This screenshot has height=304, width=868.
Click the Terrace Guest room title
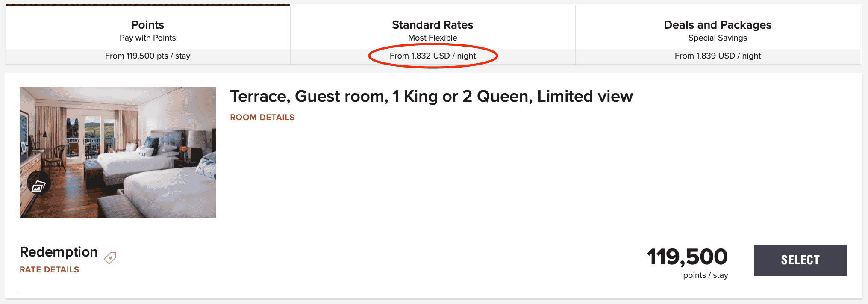(x=431, y=97)
